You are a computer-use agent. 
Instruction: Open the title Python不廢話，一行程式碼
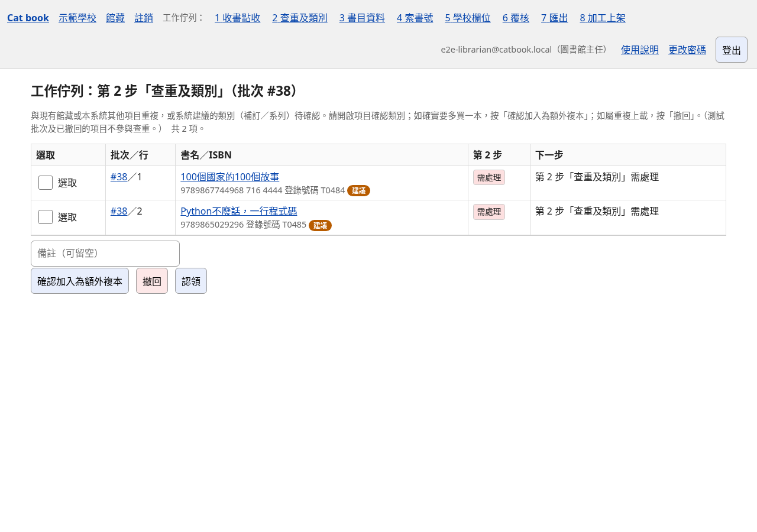(238, 211)
